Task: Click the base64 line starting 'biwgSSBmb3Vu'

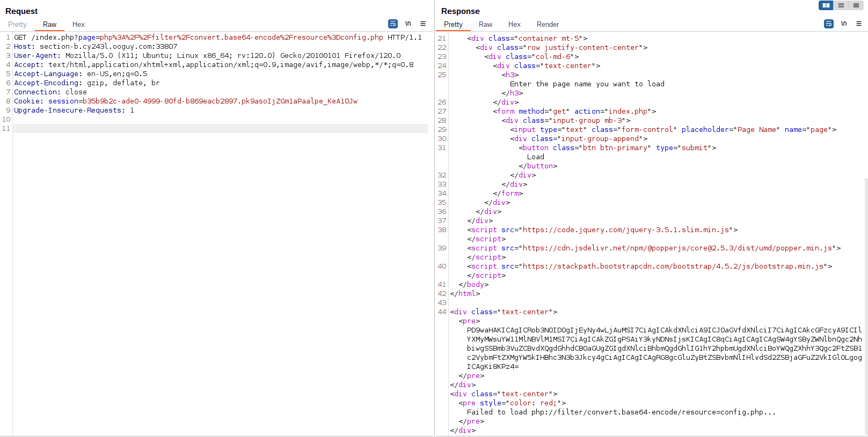Action: (x=665, y=349)
